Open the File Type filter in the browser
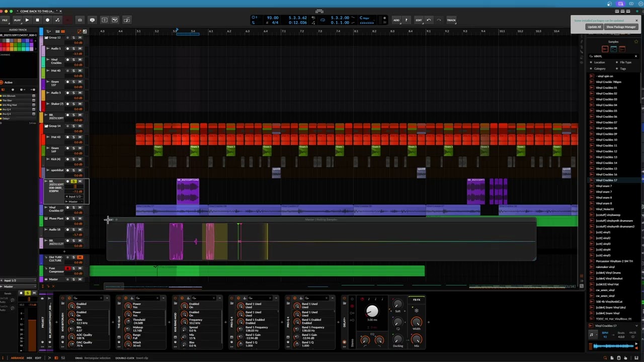The height and width of the screenshot is (362, 644). [625, 62]
